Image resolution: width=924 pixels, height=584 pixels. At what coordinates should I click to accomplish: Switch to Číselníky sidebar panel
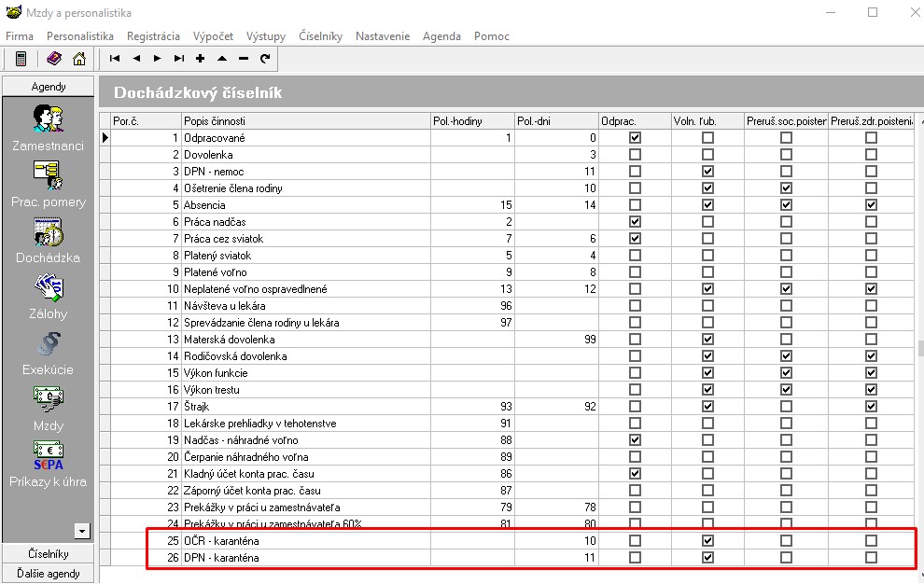point(49,553)
